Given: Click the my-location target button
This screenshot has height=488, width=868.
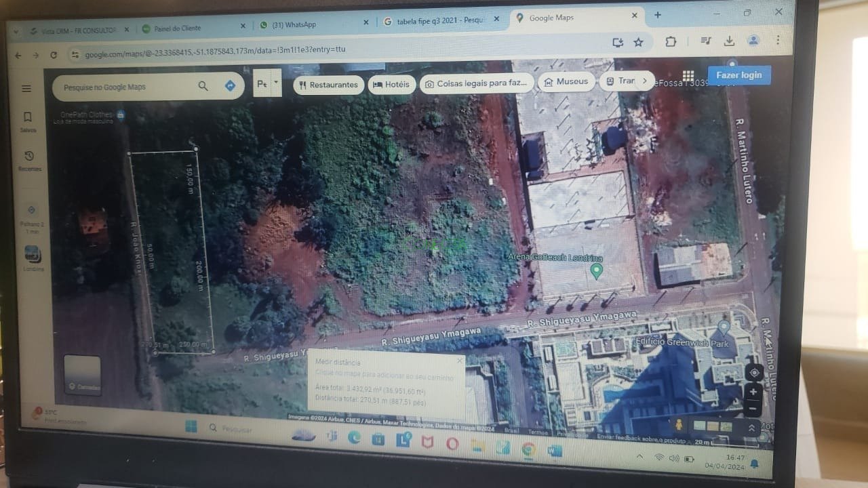Looking at the screenshot, I should click(x=753, y=372).
